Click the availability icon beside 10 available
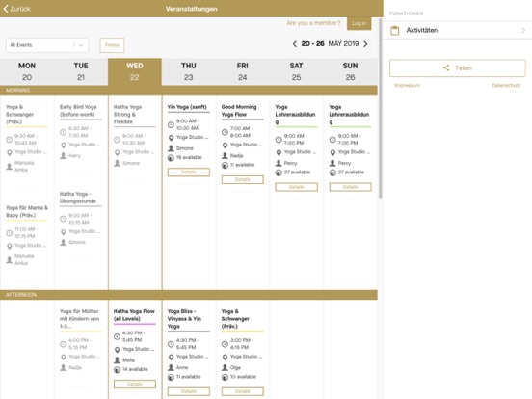This screenshot has height=399, width=532. click(225, 377)
